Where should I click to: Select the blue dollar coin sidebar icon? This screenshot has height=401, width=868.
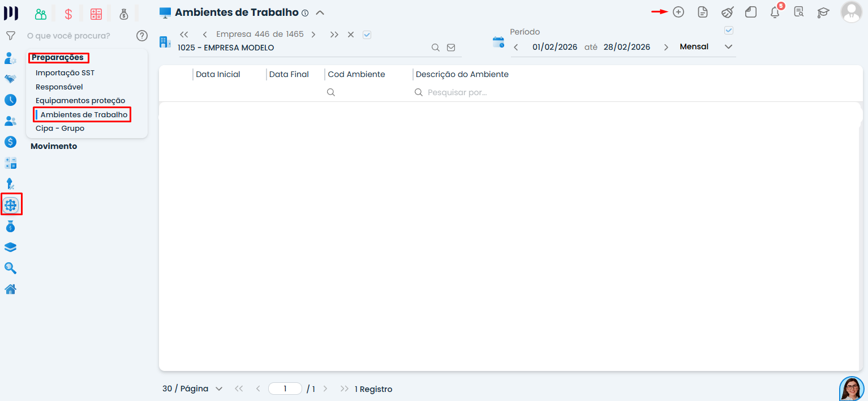pyautogui.click(x=10, y=142)
